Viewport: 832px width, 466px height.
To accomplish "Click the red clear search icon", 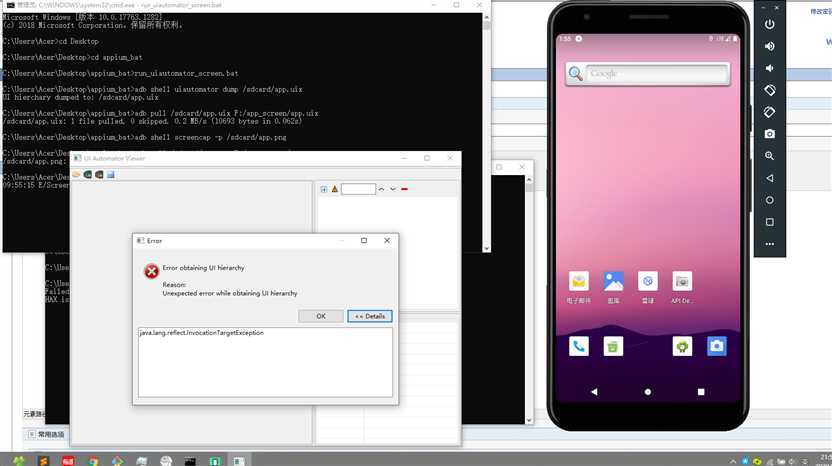I will 404,189.
